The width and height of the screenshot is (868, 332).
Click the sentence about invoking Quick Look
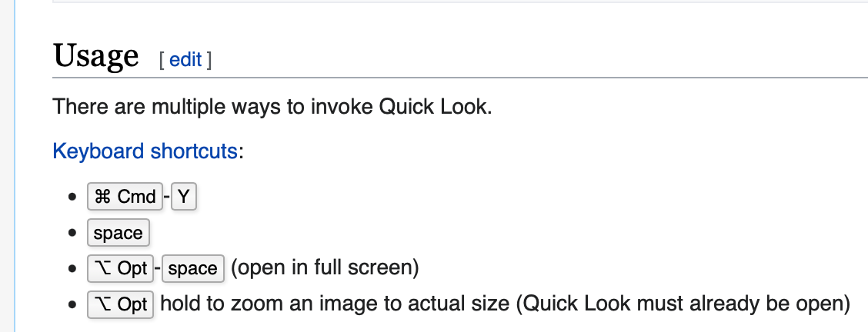pos(272,106)
